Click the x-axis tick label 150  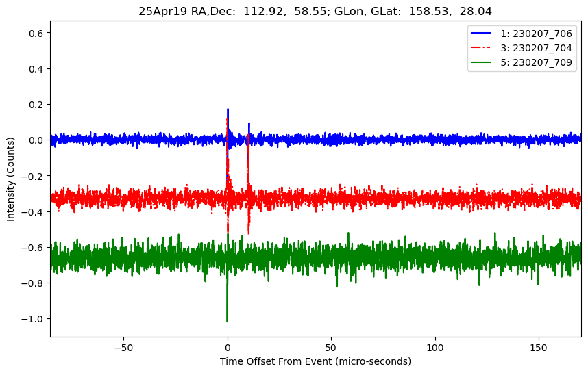pyautogui.click(x=539, y=348)
